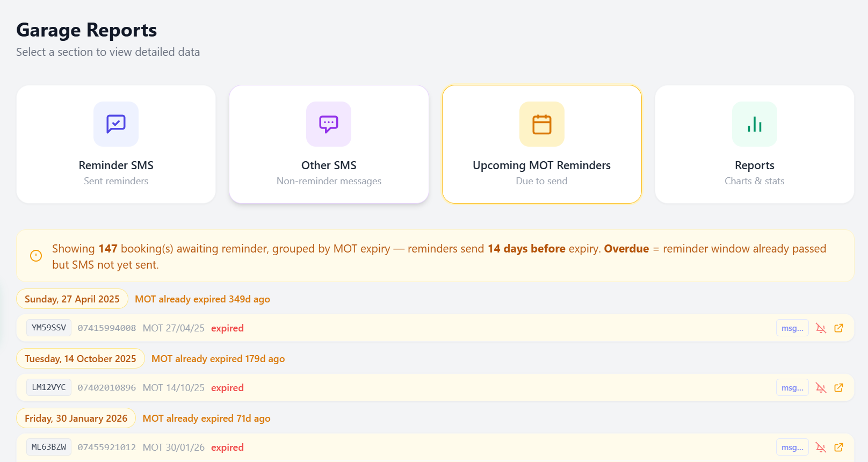Expand msg... preview on YM59SSV row
Viewport: 868px width, 462px height.
point(792,328)
